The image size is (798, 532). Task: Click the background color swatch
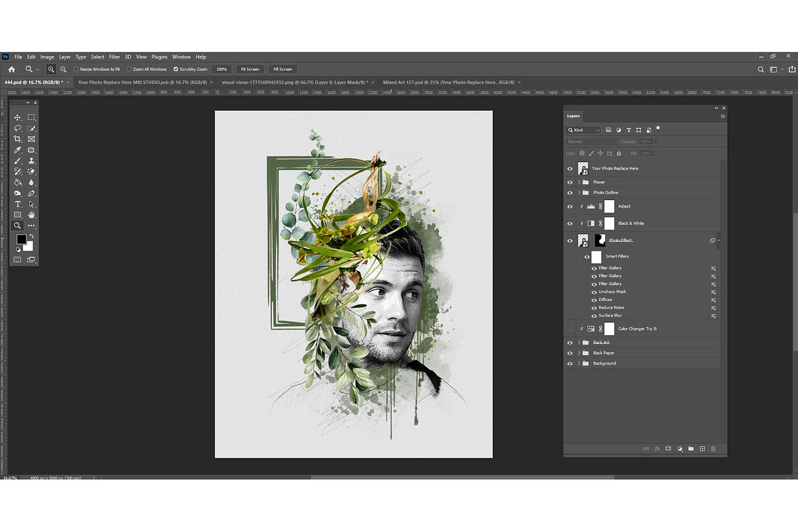[x=29, y=247]
